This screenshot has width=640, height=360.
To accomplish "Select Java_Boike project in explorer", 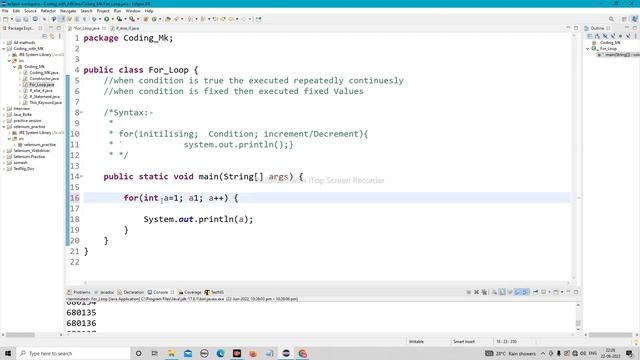I will (x=22, y=115).
